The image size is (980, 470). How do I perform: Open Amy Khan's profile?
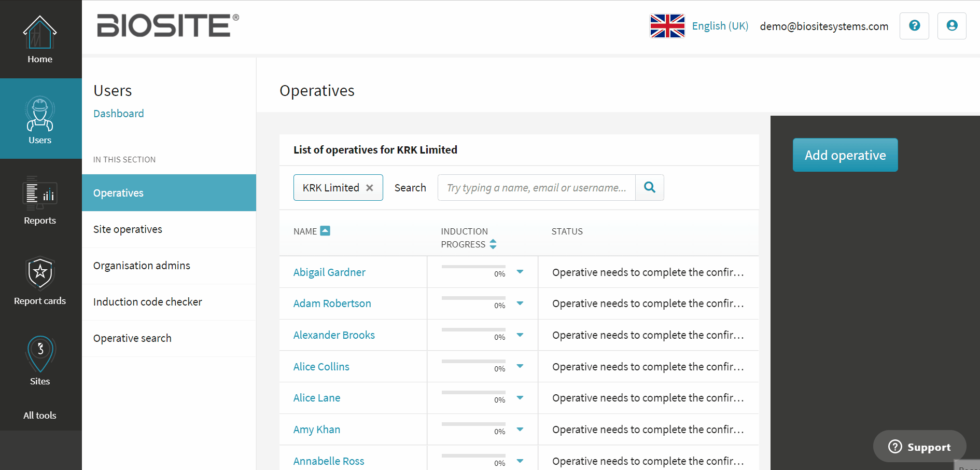[317, 430]
